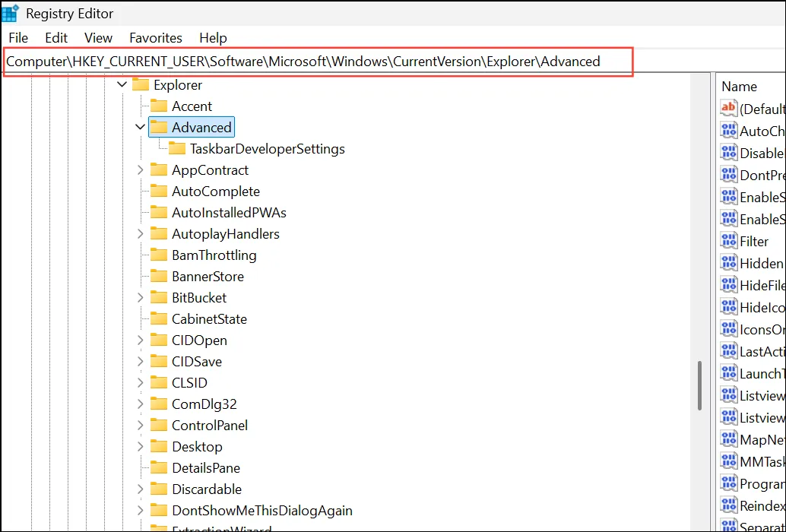Select the BannerStore key label
The width and height of the screenshot is (786, 532).
pyautogui.click(x=208, y=277)
